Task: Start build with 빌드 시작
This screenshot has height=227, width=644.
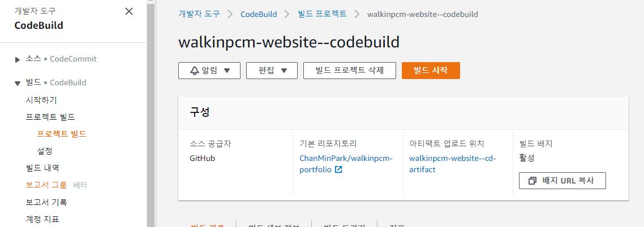Action: click(431, 71)
